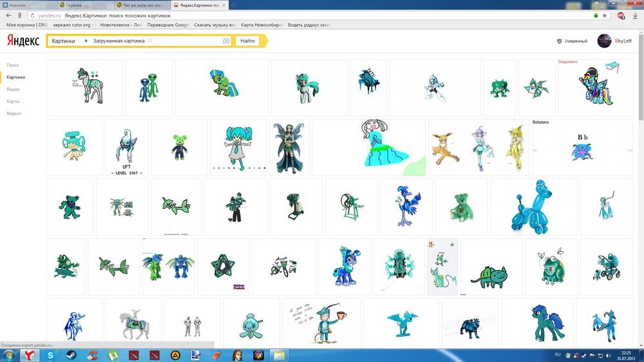Open the man holding coffee cup thumbnail
The width and height of the screenshot is (644, 362).
(321, 323)
